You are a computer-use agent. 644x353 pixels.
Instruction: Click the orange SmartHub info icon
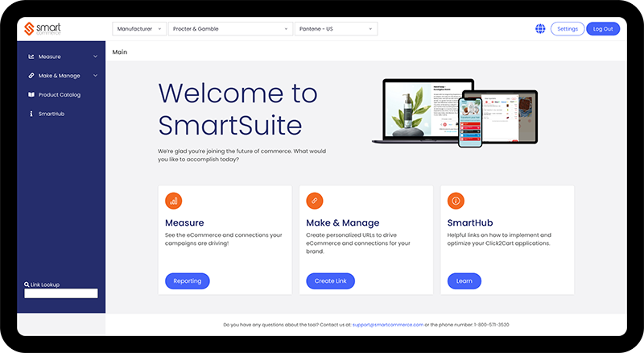(456, 201)
